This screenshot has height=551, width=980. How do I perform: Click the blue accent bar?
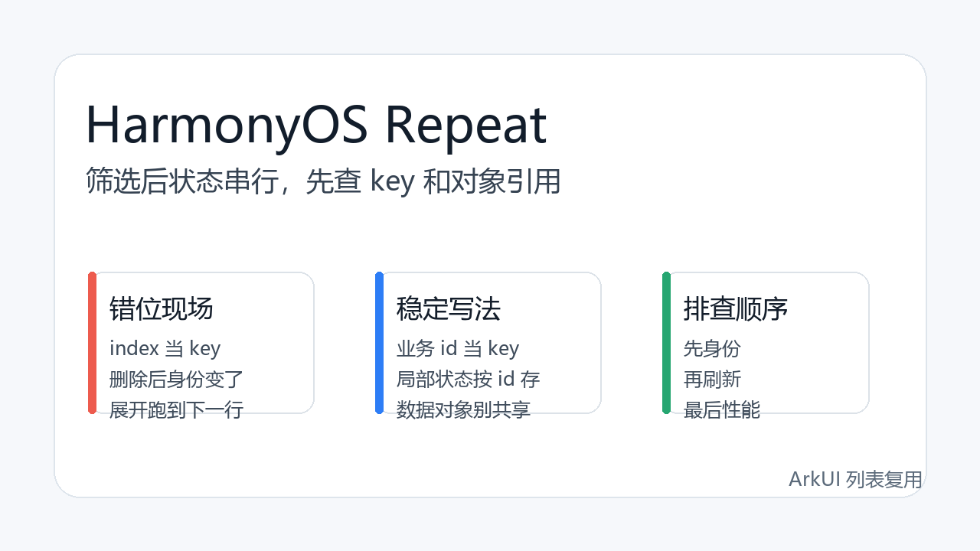(379, 343)
